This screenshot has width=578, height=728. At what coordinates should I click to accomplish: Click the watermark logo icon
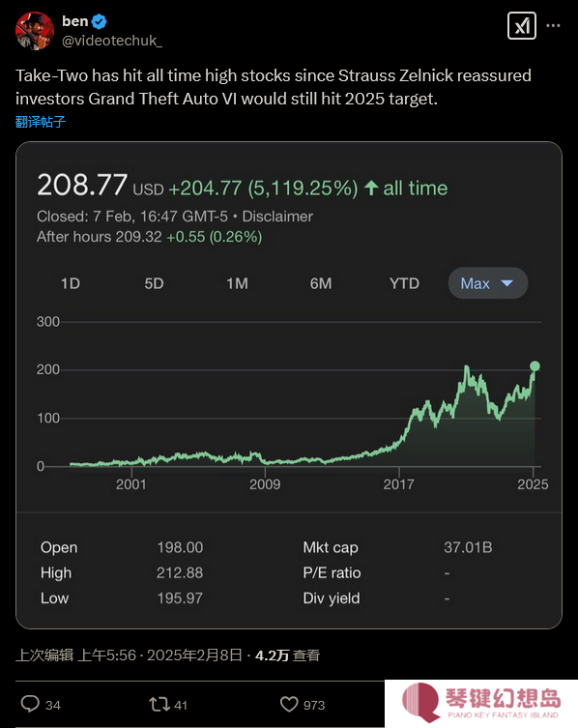pos(420,702)
